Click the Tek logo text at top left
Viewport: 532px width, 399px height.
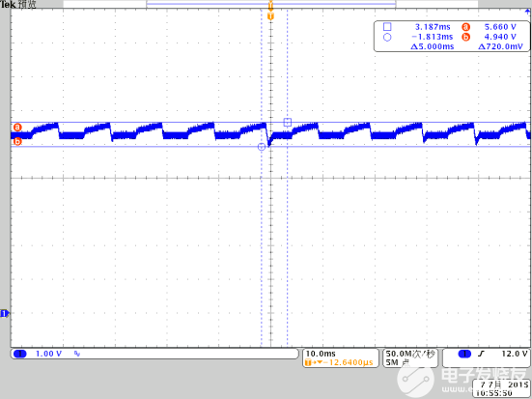pos(8,5)
